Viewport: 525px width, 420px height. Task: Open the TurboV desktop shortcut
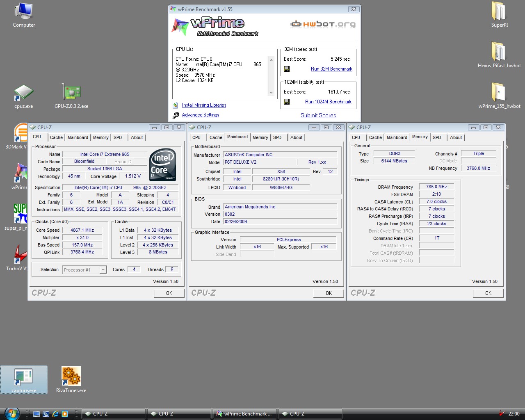click(17, 258)
